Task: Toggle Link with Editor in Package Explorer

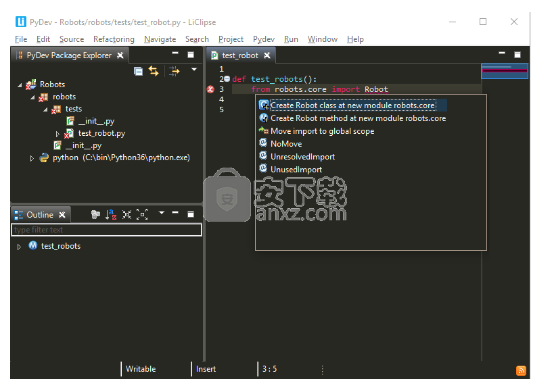Action: pos(154,71)
